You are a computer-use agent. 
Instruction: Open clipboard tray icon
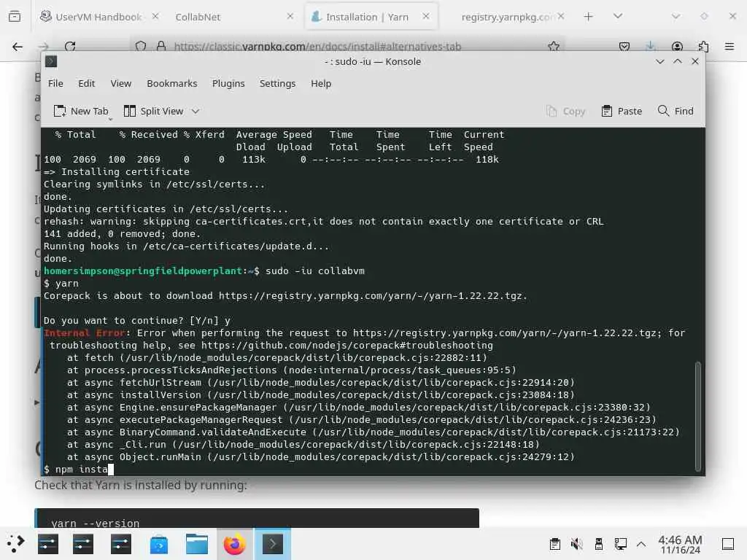(554, 544)
